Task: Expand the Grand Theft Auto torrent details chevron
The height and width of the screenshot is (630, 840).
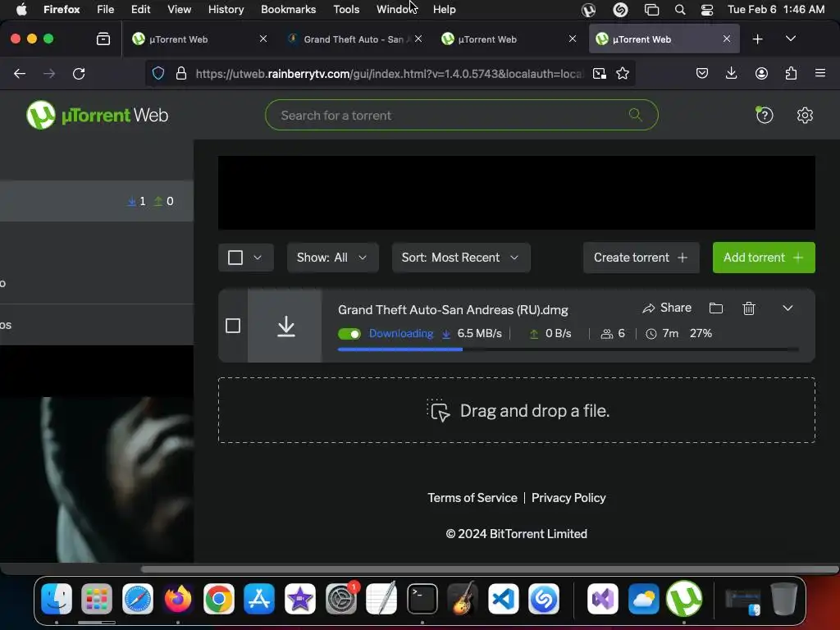Action: click(x=787, y=308)
